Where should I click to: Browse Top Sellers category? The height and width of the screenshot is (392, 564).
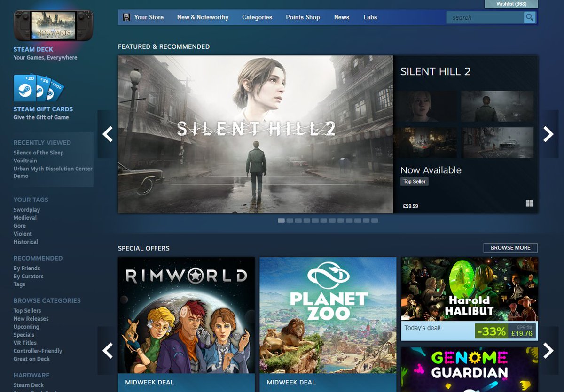pos(27,311)
